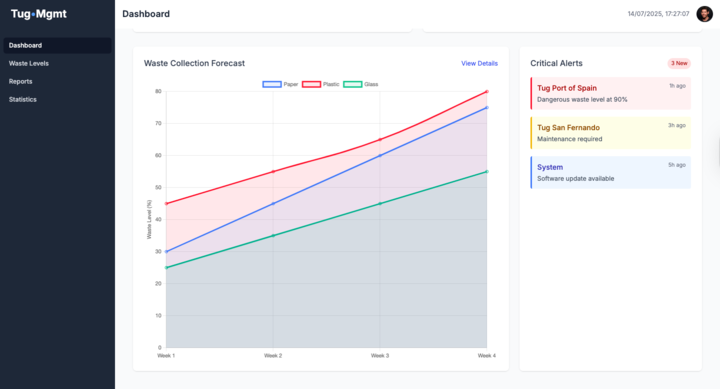Click the user profile avatar
This screenshot has width=720, height=389.
pyautogui.click(x=704, y=14)
